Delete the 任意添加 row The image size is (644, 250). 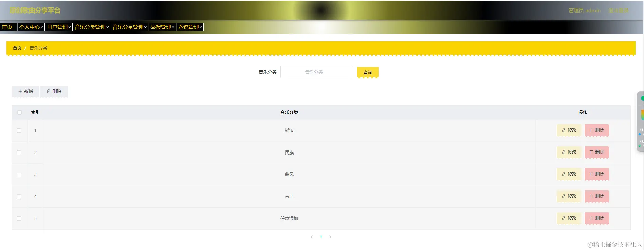pos(597,218)
